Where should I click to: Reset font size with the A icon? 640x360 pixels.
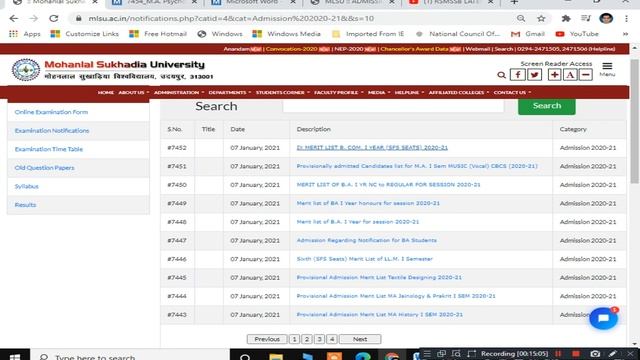tap(570, 75)
